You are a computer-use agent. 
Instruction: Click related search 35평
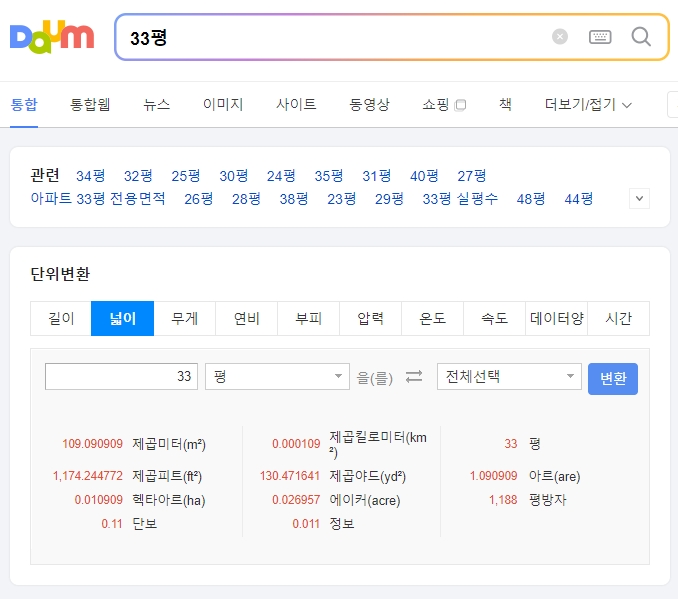tap(329, 176)
